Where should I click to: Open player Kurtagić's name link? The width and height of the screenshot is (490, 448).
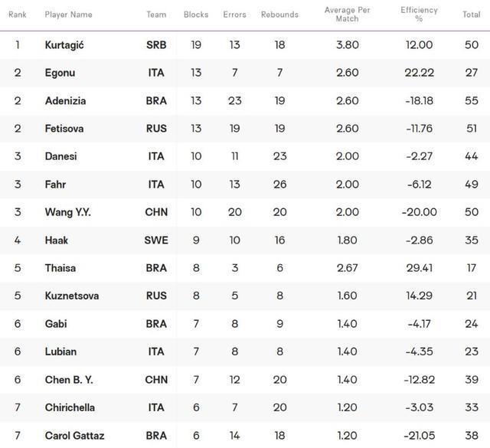point(64,45)
